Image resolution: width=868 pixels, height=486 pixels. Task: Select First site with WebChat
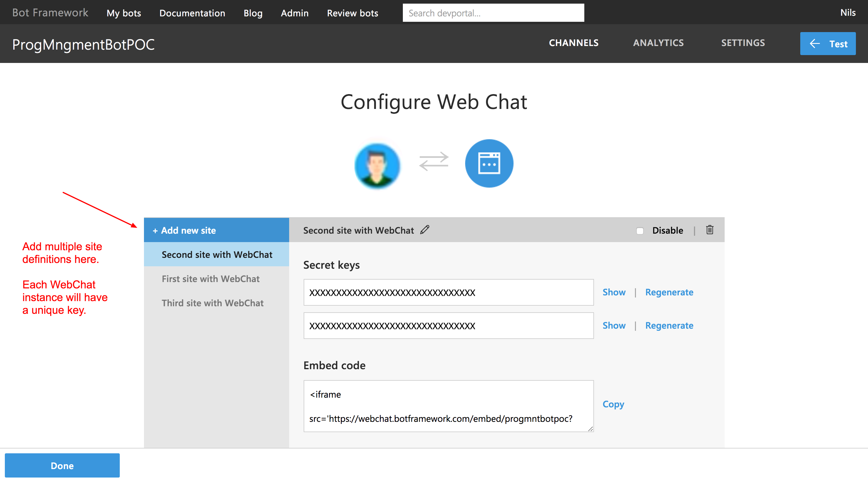click(210, 279)
